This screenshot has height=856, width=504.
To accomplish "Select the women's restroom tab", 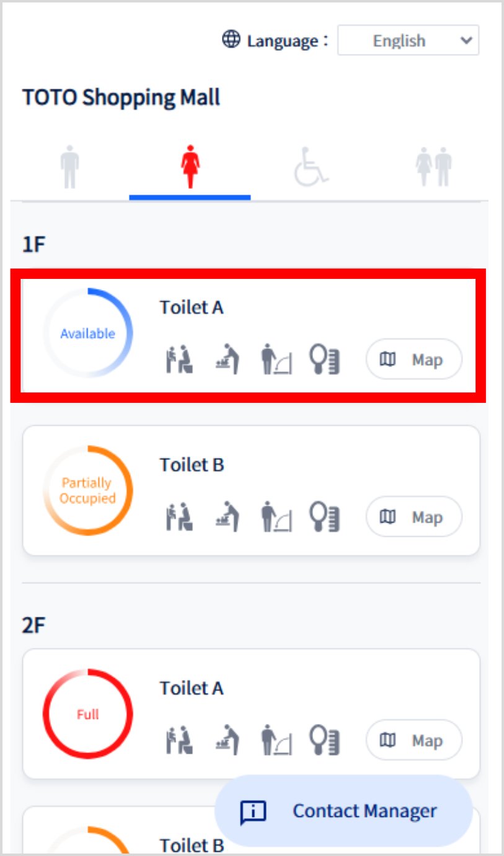I will pos(190,167).
